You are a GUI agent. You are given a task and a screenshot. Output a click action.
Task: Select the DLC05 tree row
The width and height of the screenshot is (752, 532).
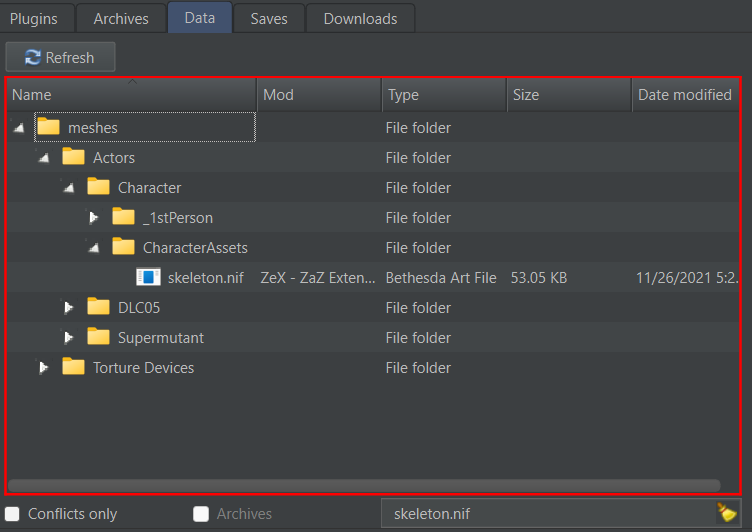pos(373,307)
